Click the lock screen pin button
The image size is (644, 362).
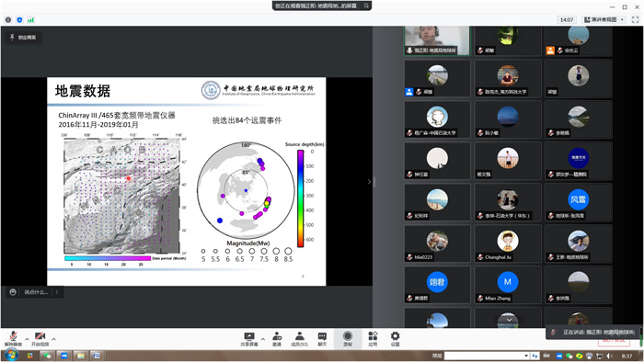[x=23, y=38]
